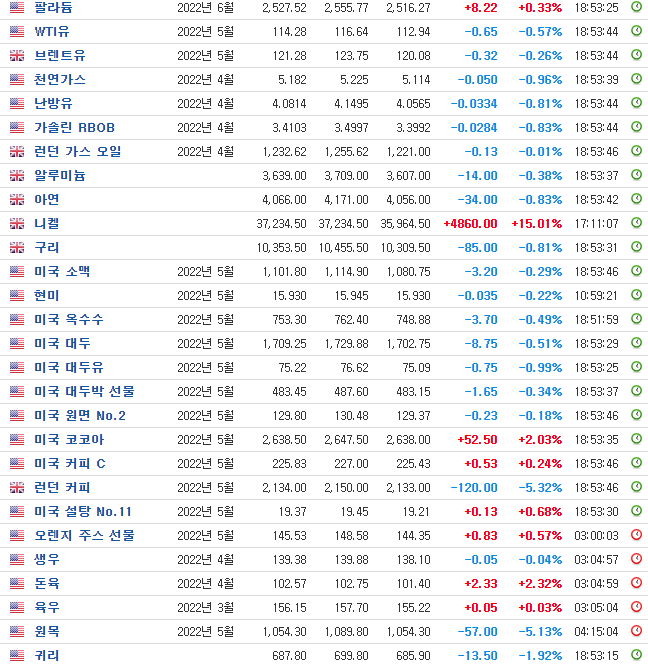Click the UK flag beside 니켈

pyautogui.click(x=17, y=223)
